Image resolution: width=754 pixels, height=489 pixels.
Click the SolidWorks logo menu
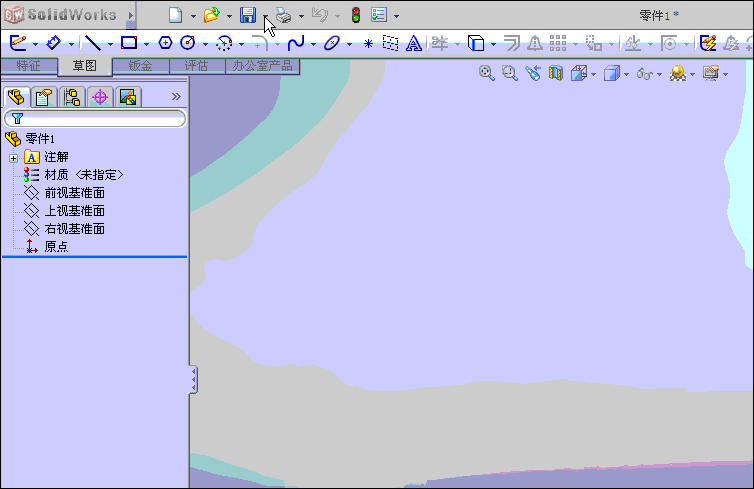60,15
